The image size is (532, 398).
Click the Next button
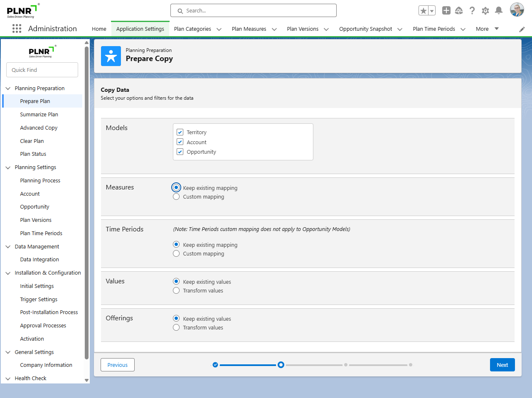[502, 365]
